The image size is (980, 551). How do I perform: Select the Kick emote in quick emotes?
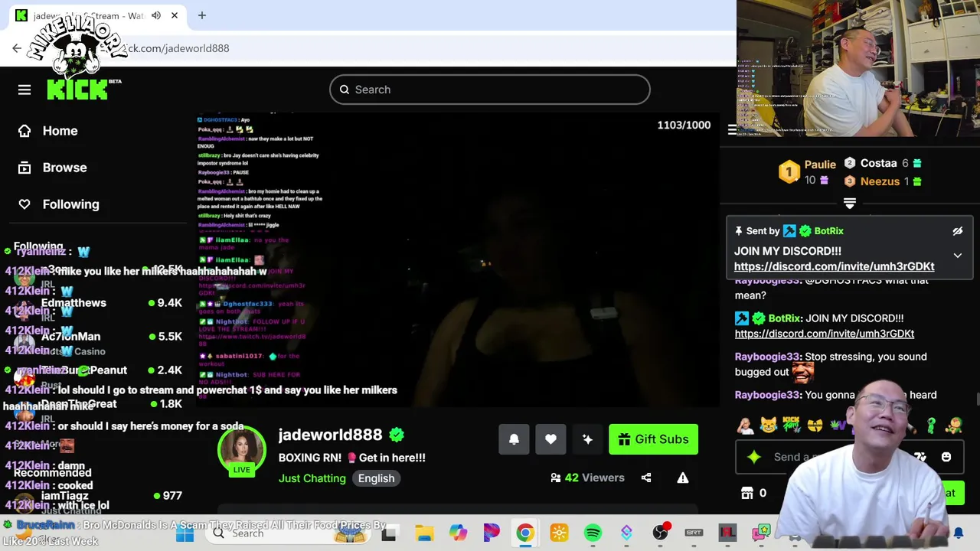point(792,425)
